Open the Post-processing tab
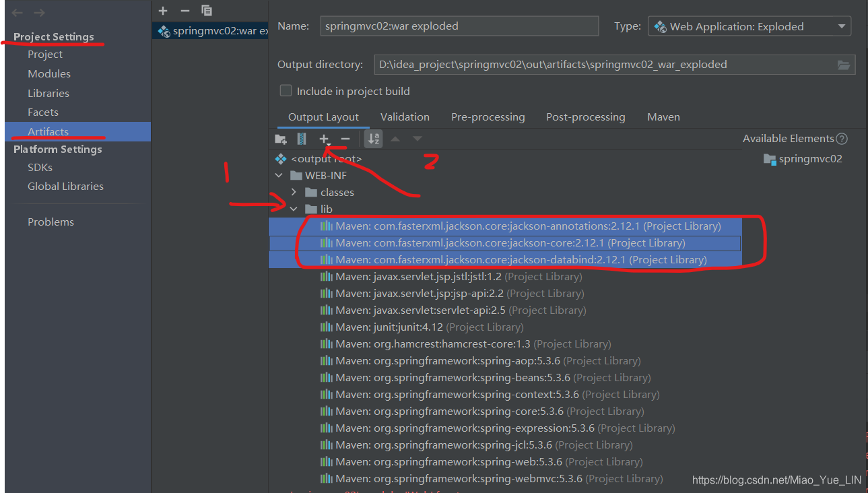The image size is (868, 493). [585, 117]
